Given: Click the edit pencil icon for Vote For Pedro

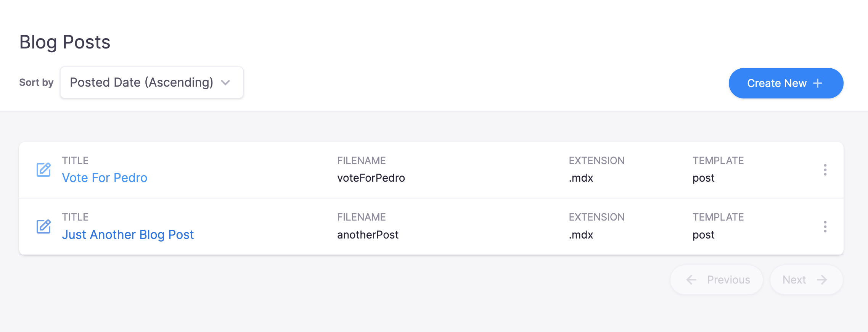Looking at the screenshot, I should click(43, 170).
